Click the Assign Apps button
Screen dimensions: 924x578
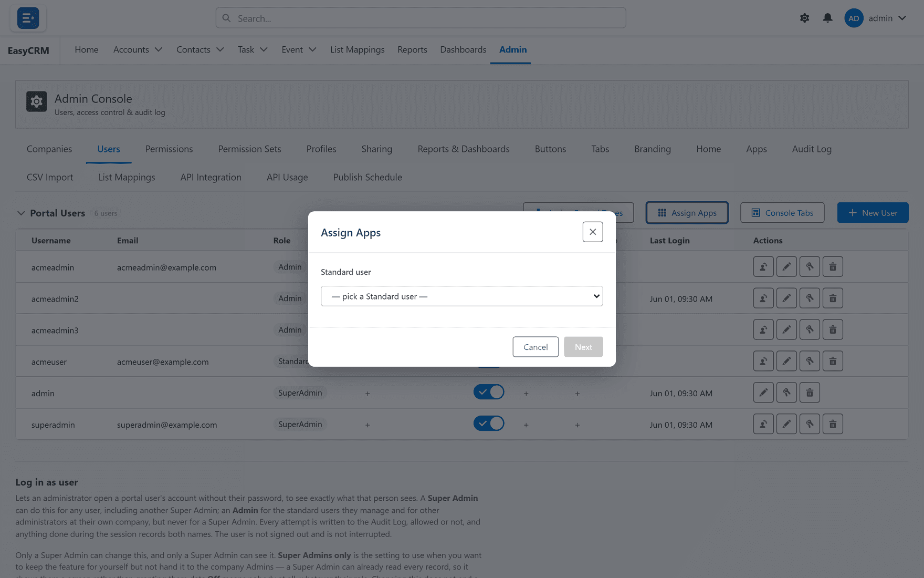[x=687, y=212]
